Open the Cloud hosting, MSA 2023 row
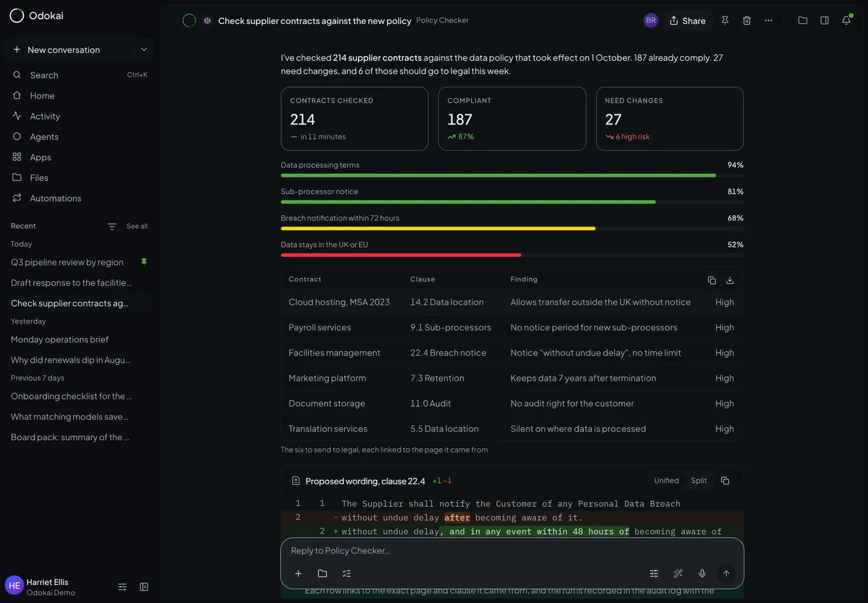Screen dimensions: 868x603 (x=512, y=303)
